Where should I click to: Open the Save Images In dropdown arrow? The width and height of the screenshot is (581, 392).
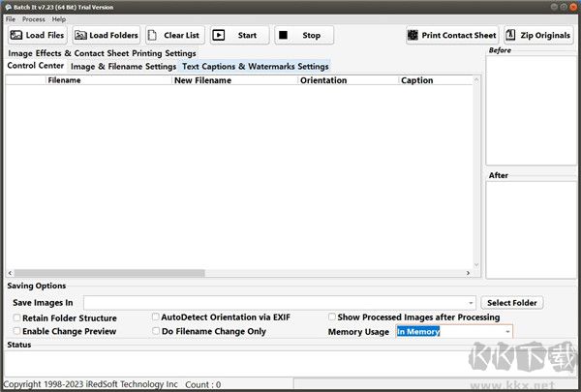(x=471, y=303)
